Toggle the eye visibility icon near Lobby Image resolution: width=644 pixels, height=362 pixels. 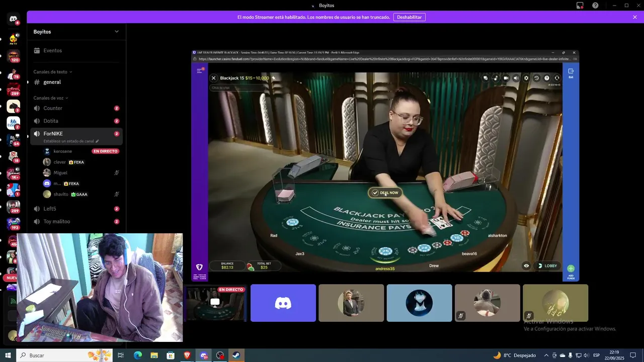click(x=526, y=266)
